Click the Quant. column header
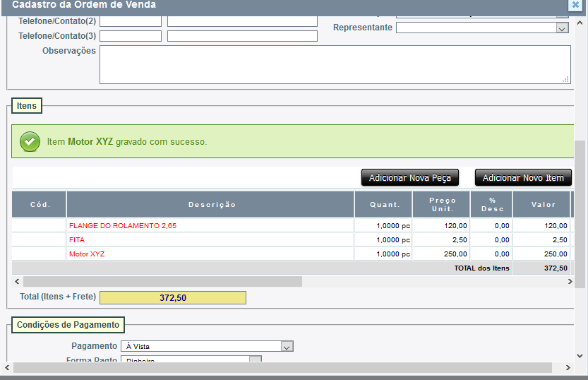588x380 pixels. click(x=383, y=205)
